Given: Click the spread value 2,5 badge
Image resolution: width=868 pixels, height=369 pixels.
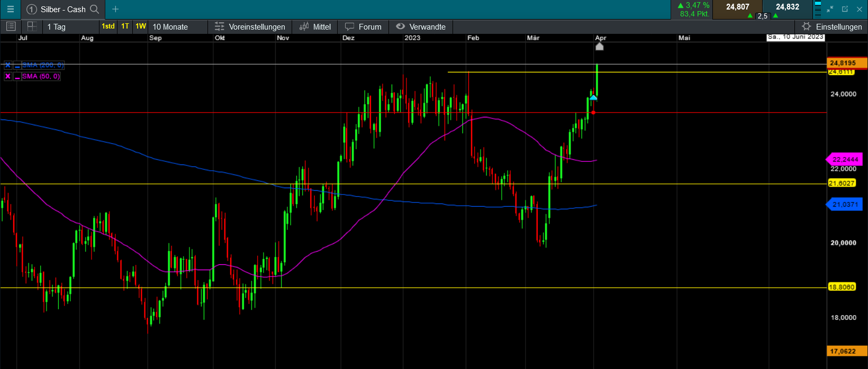Looking at the screenshot, I should point(763,16).
